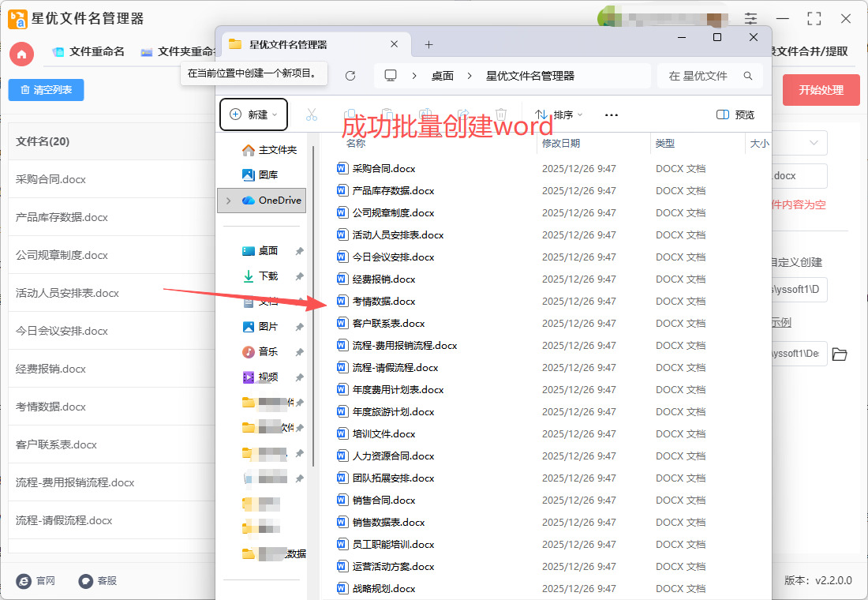
Task: Click the red home icon in 星优 app
Action: pyautogui.click(x=21, y=54)
